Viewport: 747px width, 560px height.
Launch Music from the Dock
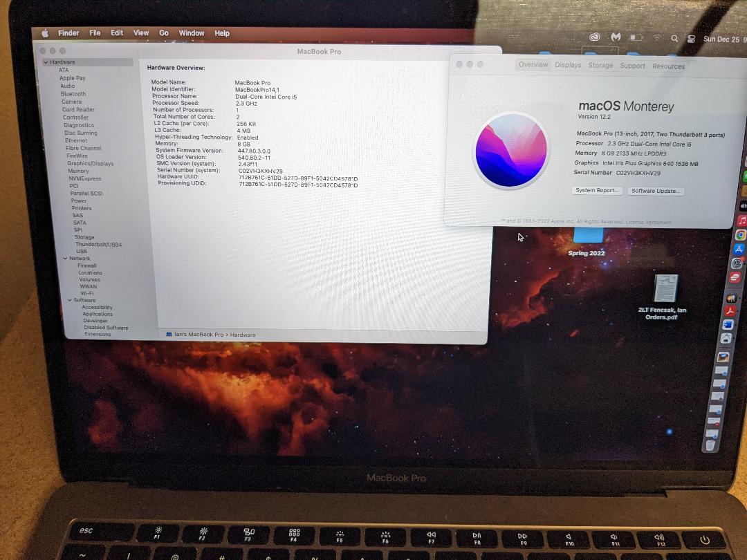[742, 220]
